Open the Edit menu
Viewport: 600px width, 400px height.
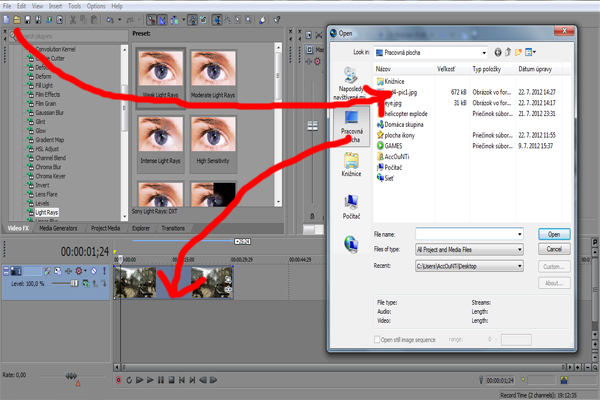[x=21, y=6]
